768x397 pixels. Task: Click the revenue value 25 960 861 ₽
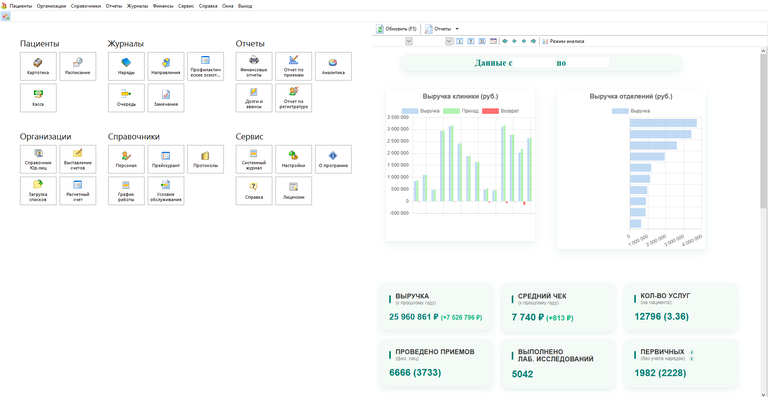tap(414, 317)
